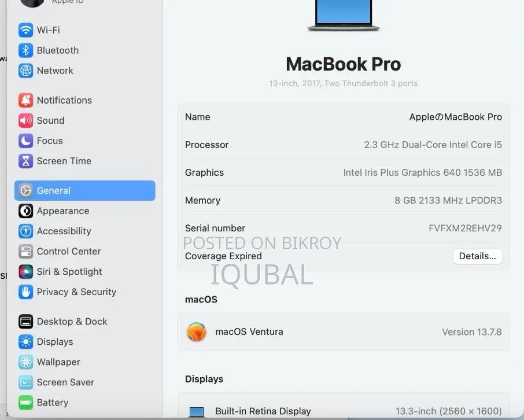Select the Network globe icon

(x=25, y=71)
